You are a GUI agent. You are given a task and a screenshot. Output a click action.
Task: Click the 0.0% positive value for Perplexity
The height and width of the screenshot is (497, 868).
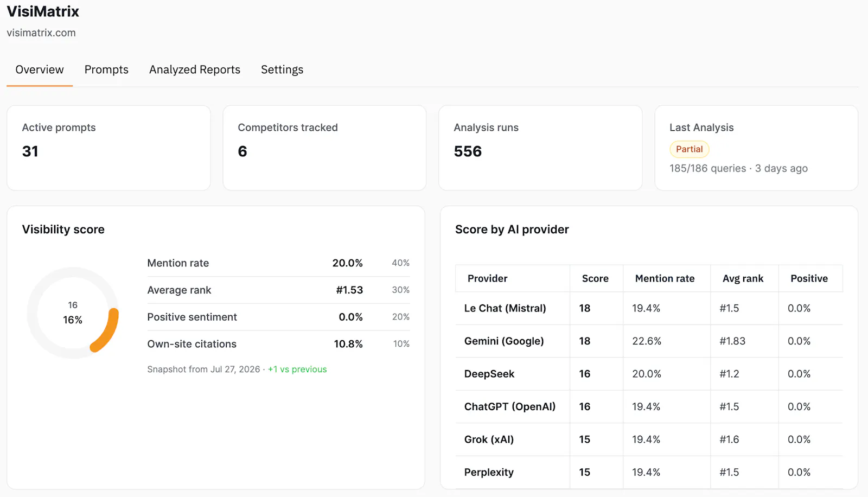click(x=799, y=473)
